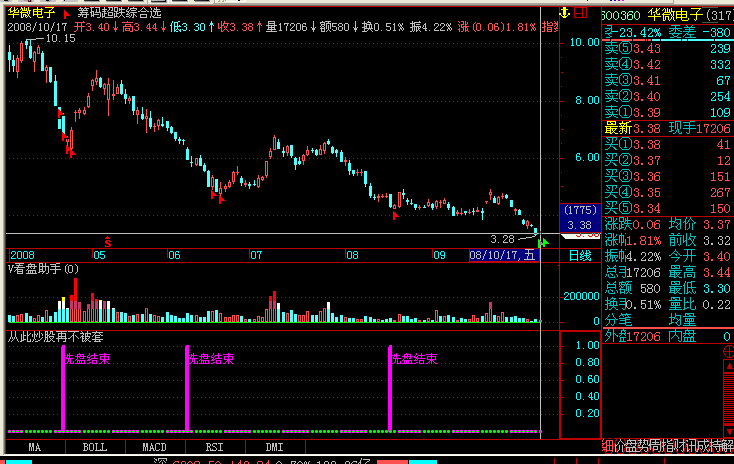Image resolution: width=734 pixels, height=464 pixels.
Task: Click stock code 600360 in the quote header
Action: [x=621, y=16]
